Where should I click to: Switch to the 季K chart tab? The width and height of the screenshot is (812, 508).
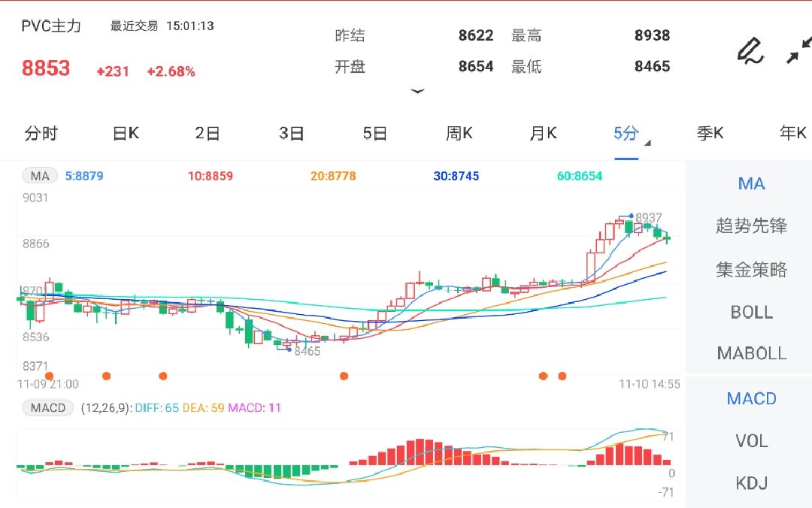coord(710,134)
